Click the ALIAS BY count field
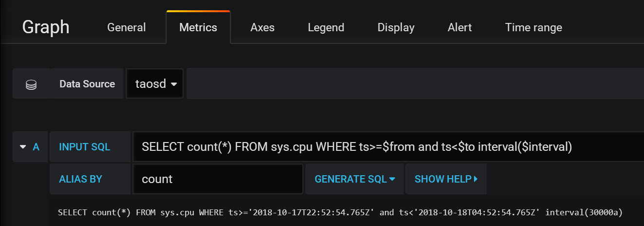This screenshot has width=644, height=226. click(217, 179)
